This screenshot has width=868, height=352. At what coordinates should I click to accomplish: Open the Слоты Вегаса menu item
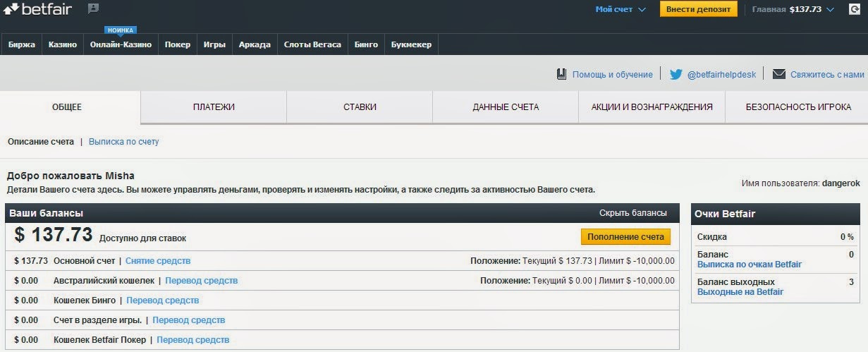(312, 44)
